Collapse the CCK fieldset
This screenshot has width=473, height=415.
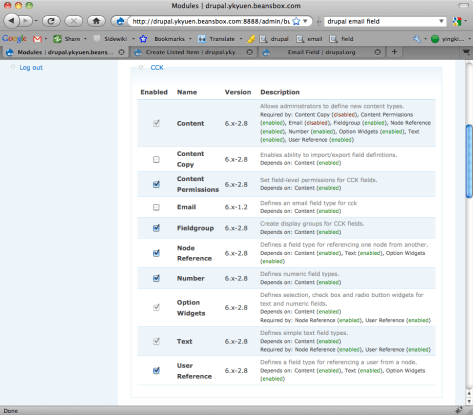(157, 68)
